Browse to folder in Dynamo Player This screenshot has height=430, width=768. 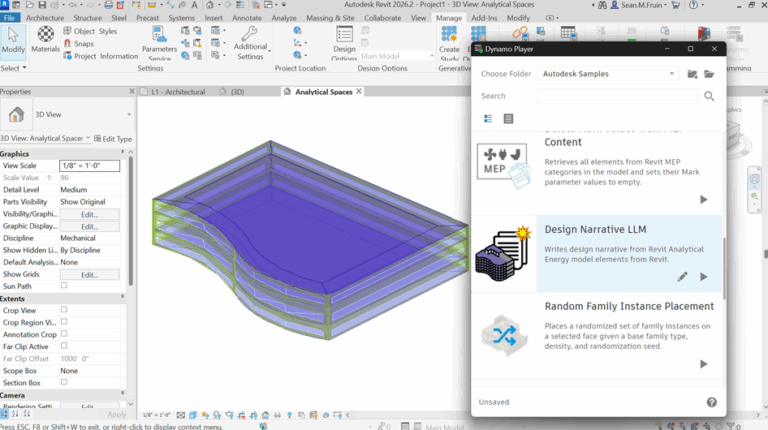coord(709,74)
